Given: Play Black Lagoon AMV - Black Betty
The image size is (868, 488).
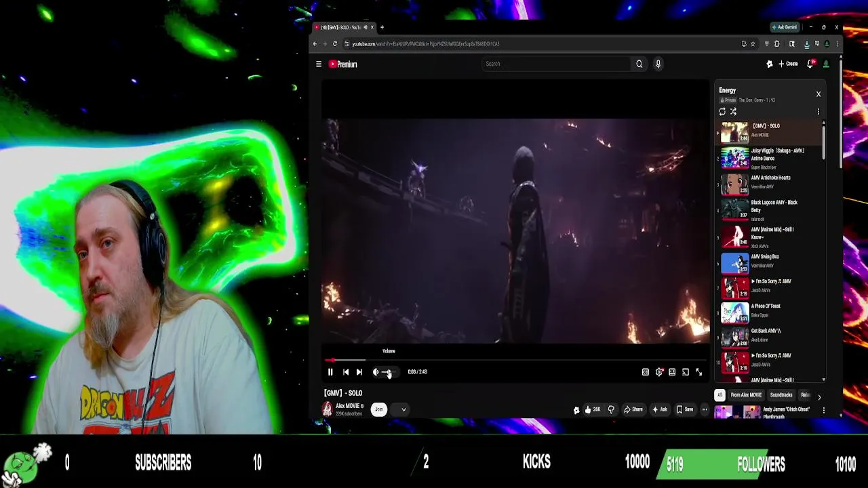Looking at the screenshot, I should 768,209.
